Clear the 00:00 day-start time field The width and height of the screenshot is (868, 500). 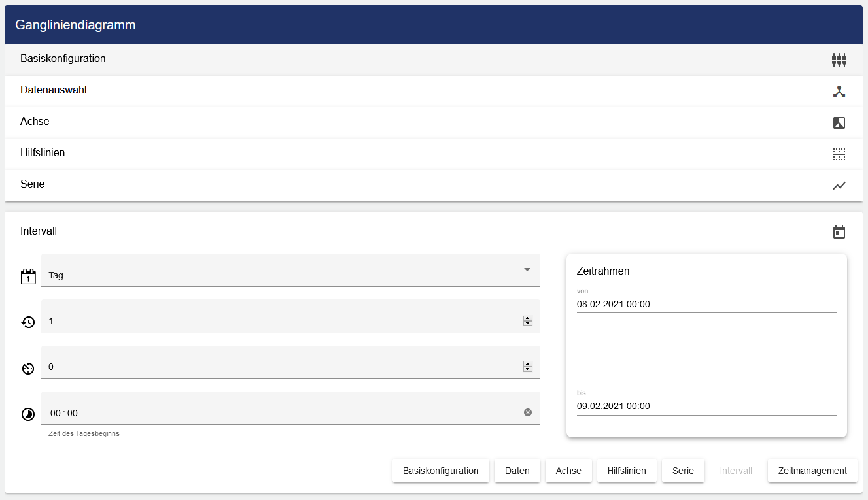[527, 412]
